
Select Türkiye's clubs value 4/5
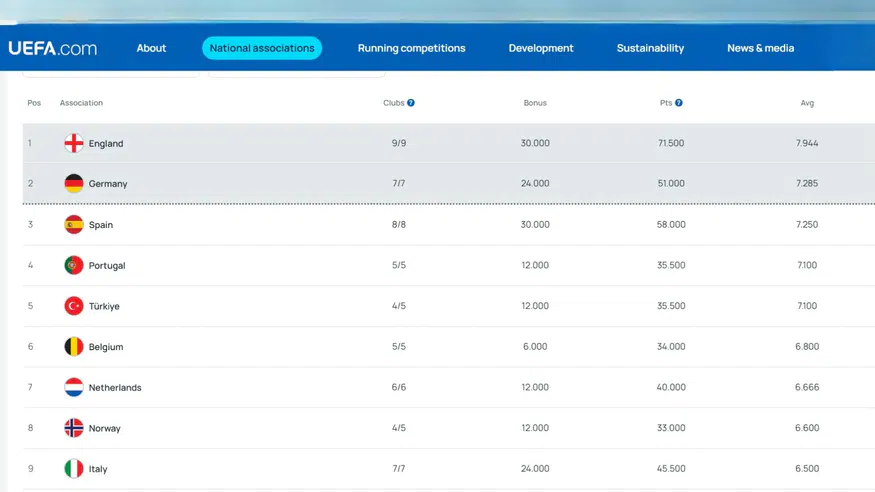[398, 306]
